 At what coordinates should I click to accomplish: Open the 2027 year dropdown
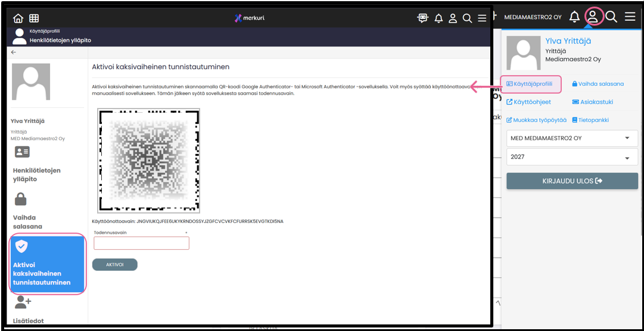(x=571, y=157)
